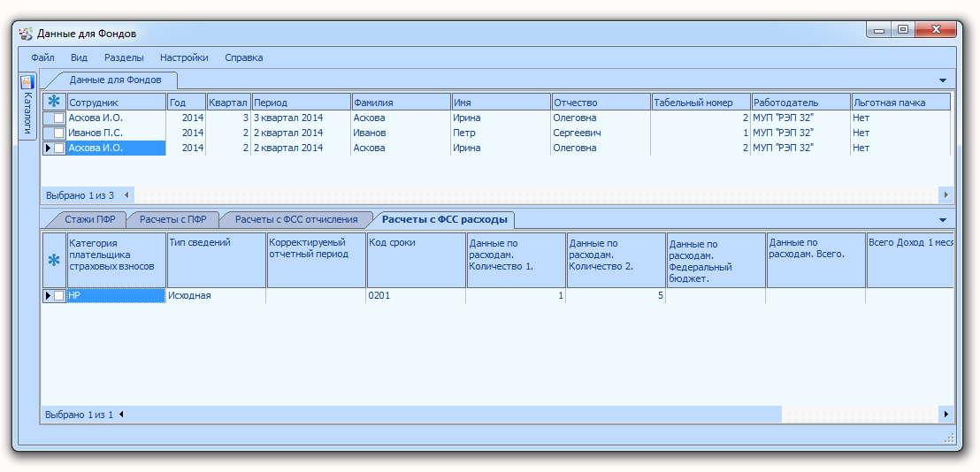Screen dimensions: 980x472
Task: Click the row indicator arrow beside Аскова 2 квартал
Action: [48, 148]
